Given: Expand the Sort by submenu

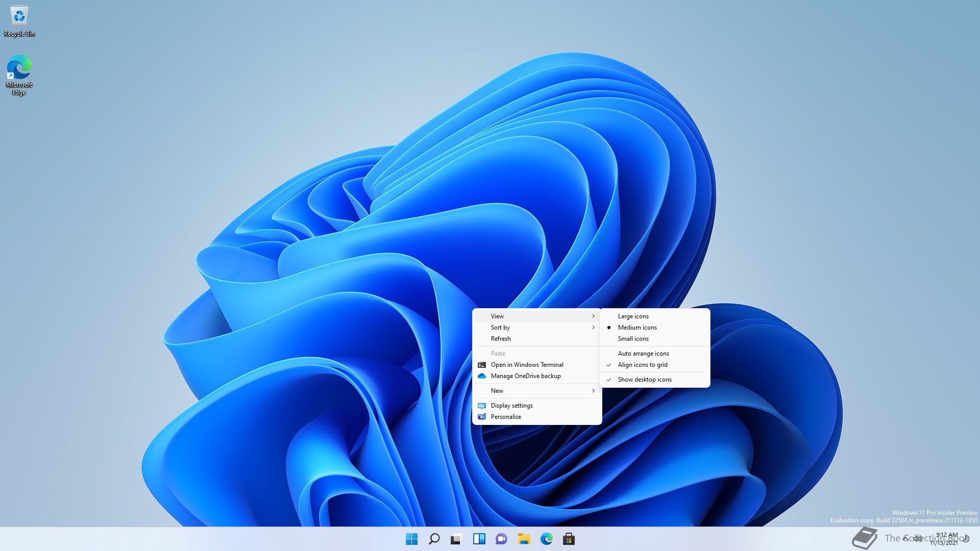Looking at the screenshot, I should [x=537, y=328].
